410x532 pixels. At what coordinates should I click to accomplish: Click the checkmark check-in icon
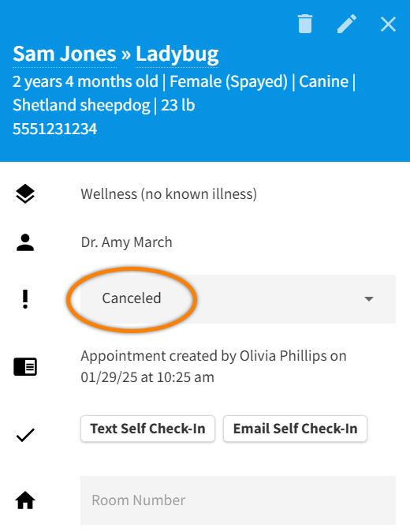point(25,435)
